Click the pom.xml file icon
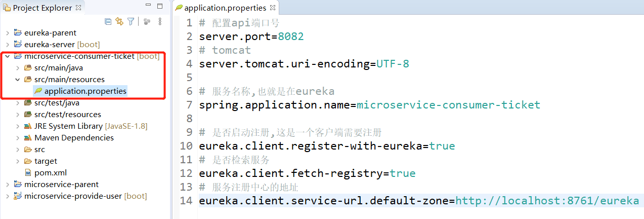 [28, 173]
